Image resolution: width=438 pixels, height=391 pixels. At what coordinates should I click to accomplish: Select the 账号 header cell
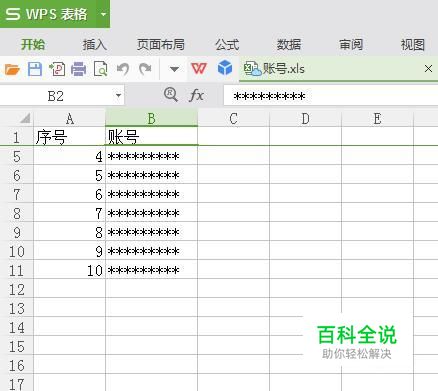point(152,136)
